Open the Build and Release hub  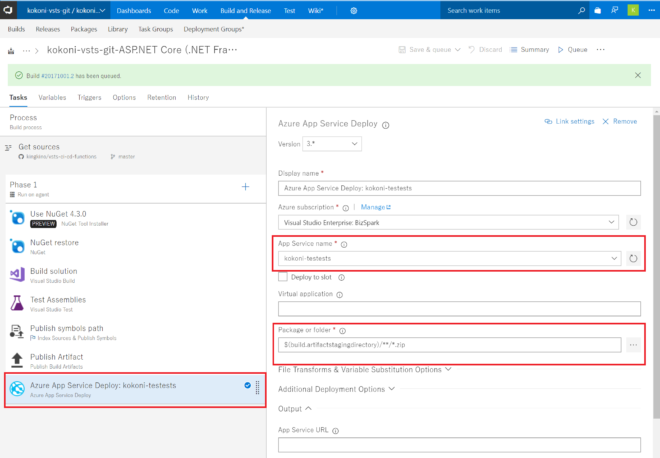pos(245,11)
